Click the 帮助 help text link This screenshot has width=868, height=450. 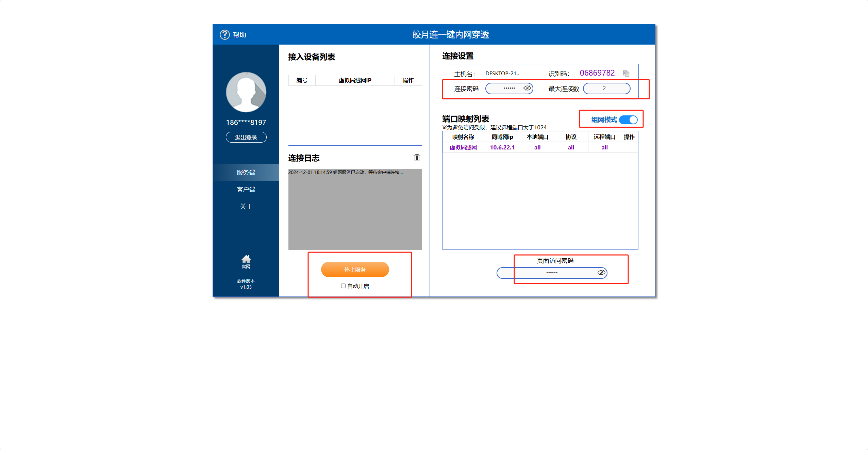239,35
